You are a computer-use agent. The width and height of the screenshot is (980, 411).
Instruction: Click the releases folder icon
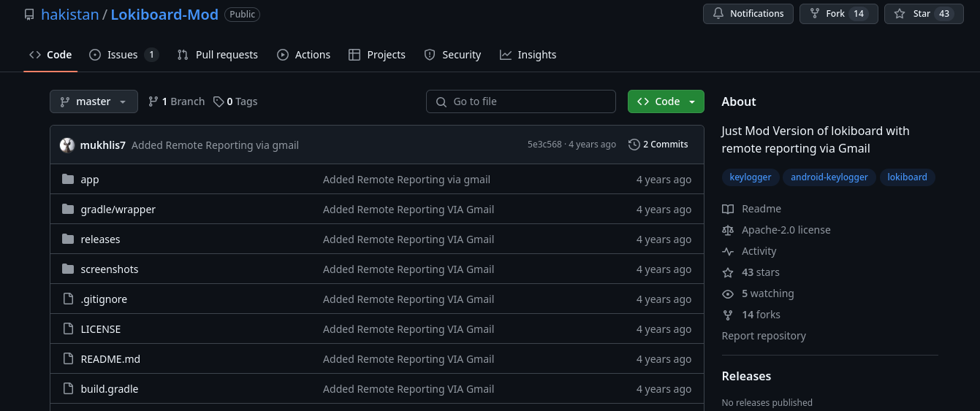click(x=68, y=239)
